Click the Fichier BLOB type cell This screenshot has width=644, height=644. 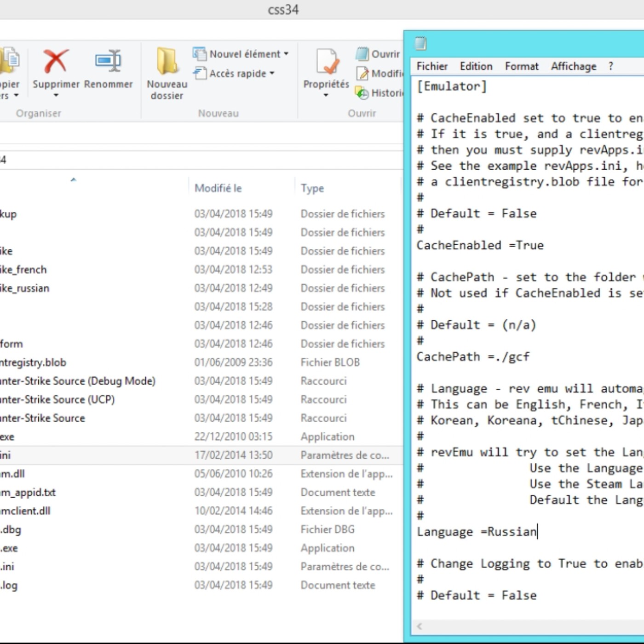pyautogui.click(x=330, y=362)
